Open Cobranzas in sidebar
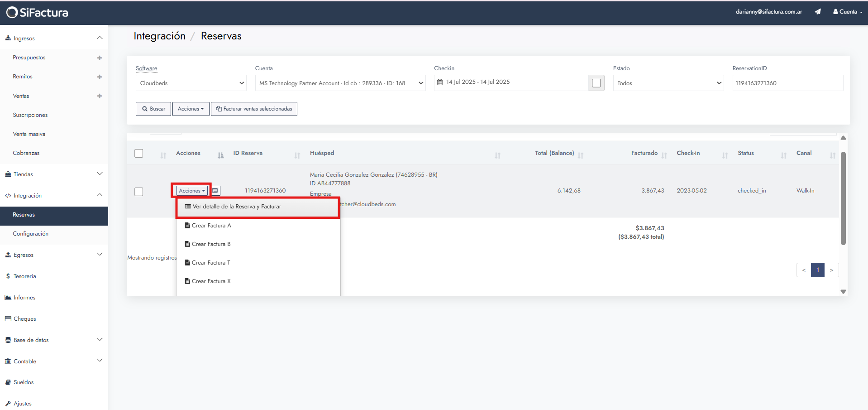The height and width of the screenshot is (410, 868). point(26,153)
